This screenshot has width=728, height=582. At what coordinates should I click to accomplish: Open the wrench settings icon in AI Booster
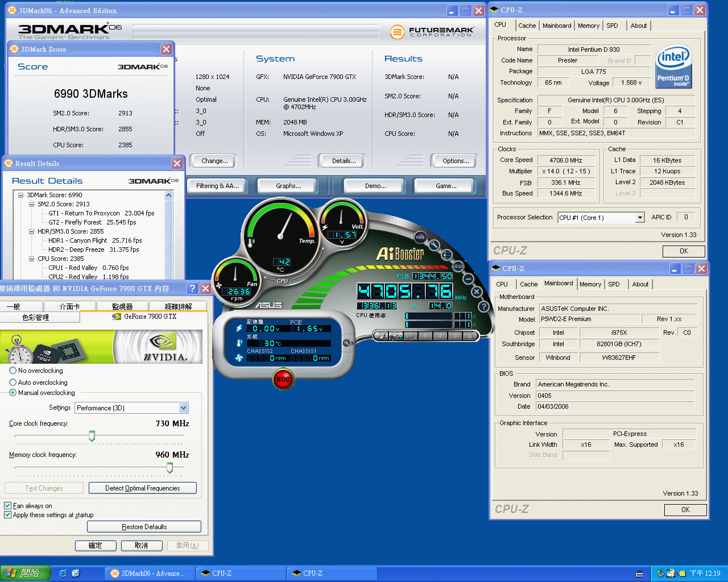click(x=434, y=245)
